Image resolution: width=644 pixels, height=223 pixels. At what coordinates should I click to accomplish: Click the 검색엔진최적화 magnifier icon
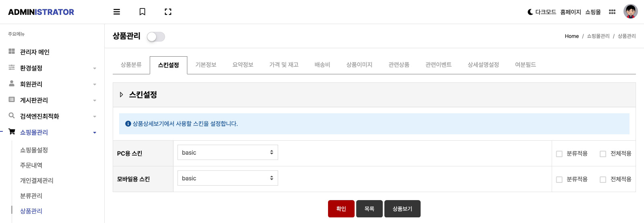click(x=12, y=116)
